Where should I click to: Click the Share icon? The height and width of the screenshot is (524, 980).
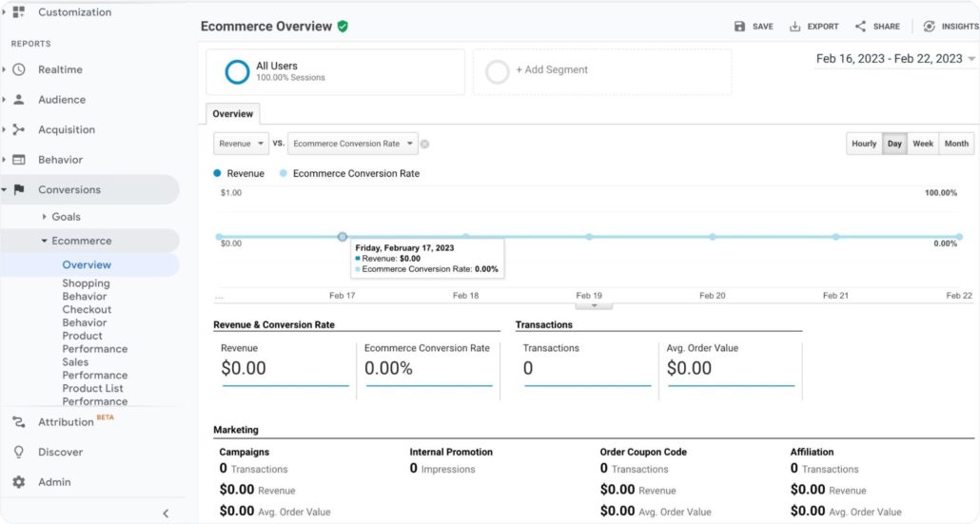(861, 27)
